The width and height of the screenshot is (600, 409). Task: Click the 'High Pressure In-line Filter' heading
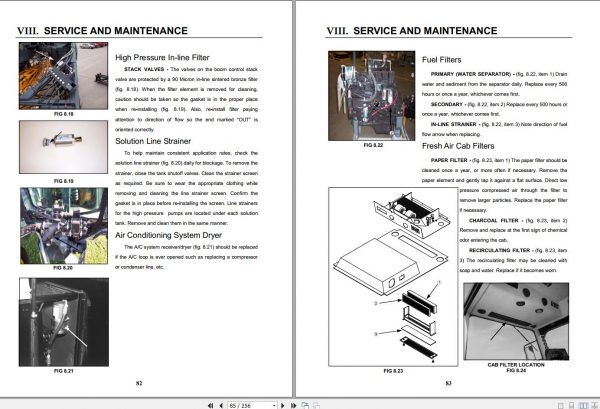click(x=162, y=58)
